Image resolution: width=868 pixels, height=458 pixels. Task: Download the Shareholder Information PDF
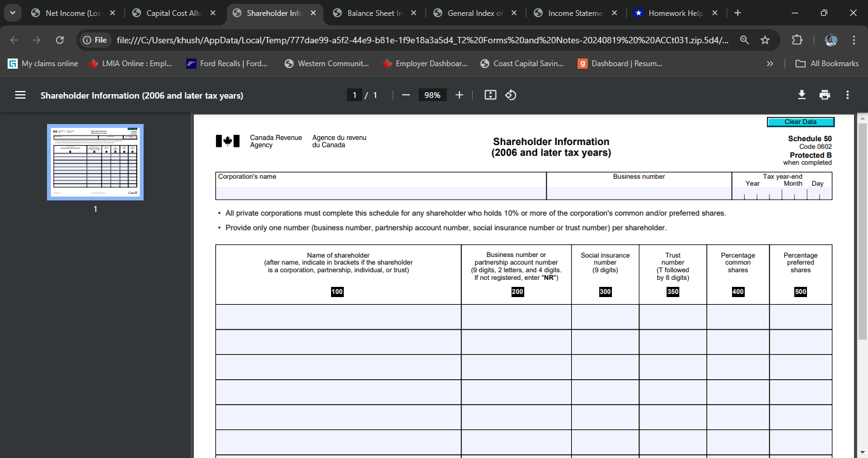pos(802,95)
